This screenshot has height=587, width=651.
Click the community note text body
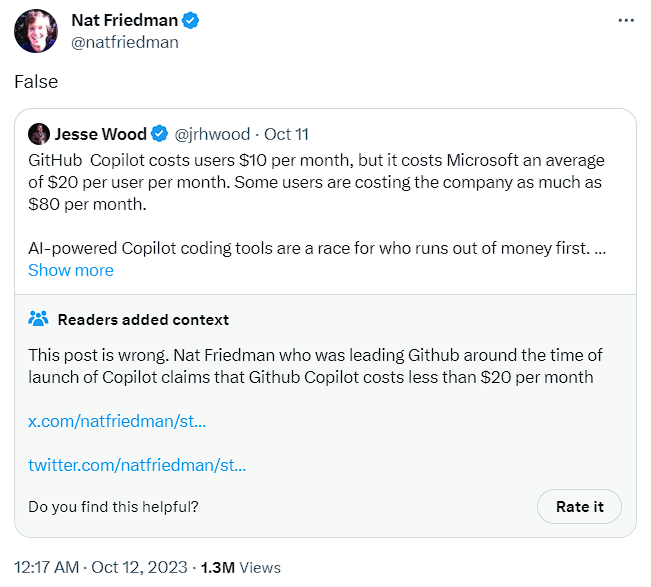pyautogui.click(x=315, y=366)
